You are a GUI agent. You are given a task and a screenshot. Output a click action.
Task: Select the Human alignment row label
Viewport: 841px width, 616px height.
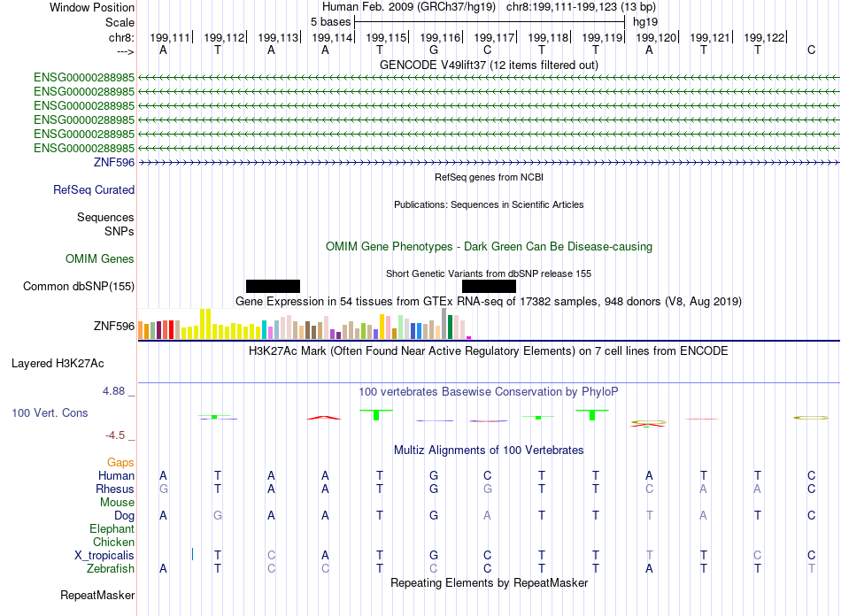pos(116,475)
